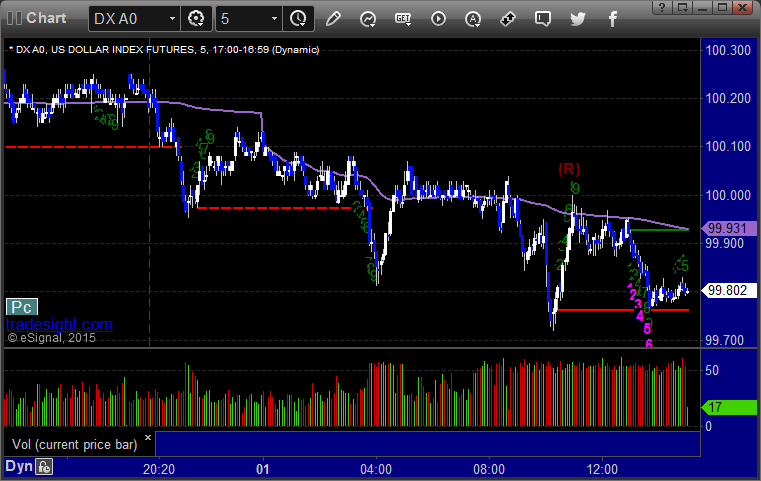The image size is (761, 481).
Task: Open the studies chart icon menu
Action: [368, 19]
